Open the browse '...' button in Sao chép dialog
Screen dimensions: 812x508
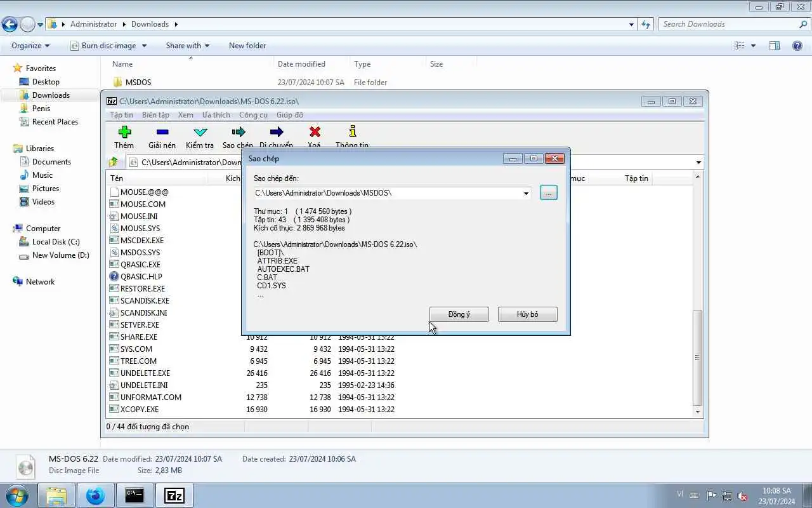549,192
